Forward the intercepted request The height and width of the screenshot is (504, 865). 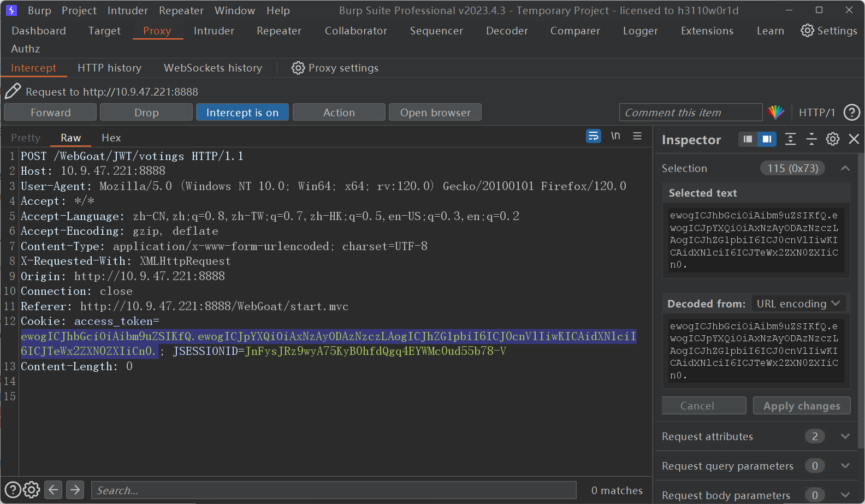(50, 112)
